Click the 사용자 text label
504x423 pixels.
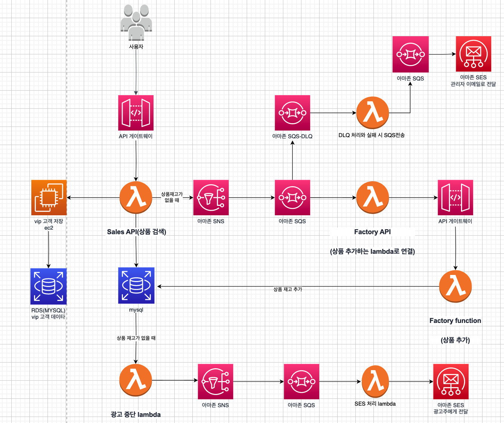[136, 46]
